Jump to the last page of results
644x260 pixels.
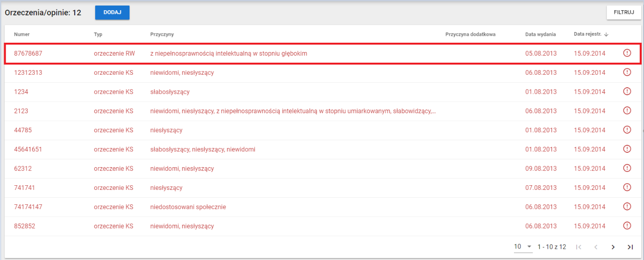pos(630,247)
